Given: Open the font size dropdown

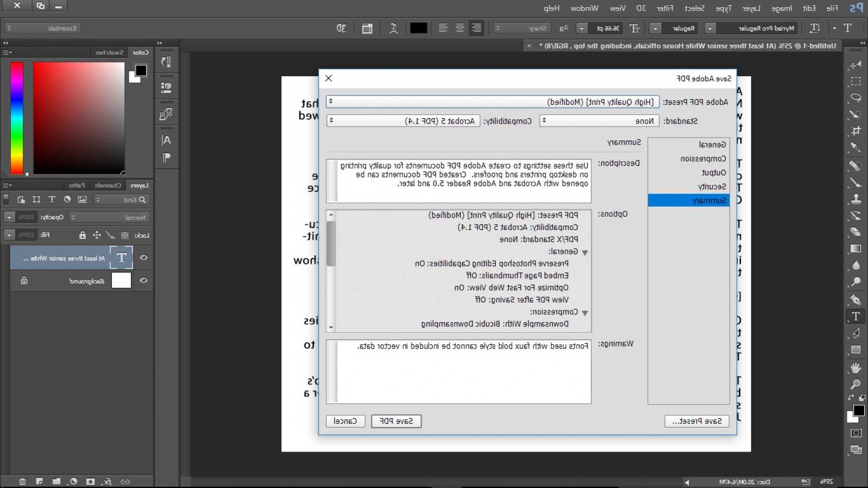Looking at the screenshot, I should pos(581,28).
